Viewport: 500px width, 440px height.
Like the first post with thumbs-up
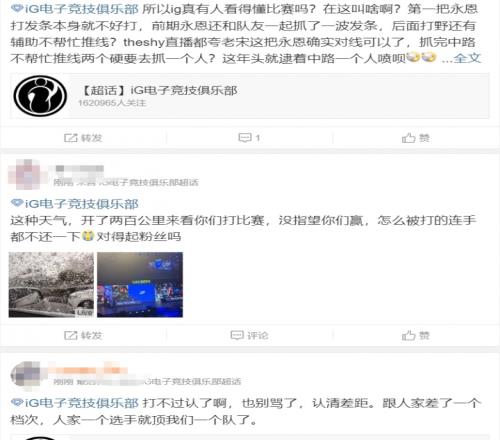pos(416,138)
